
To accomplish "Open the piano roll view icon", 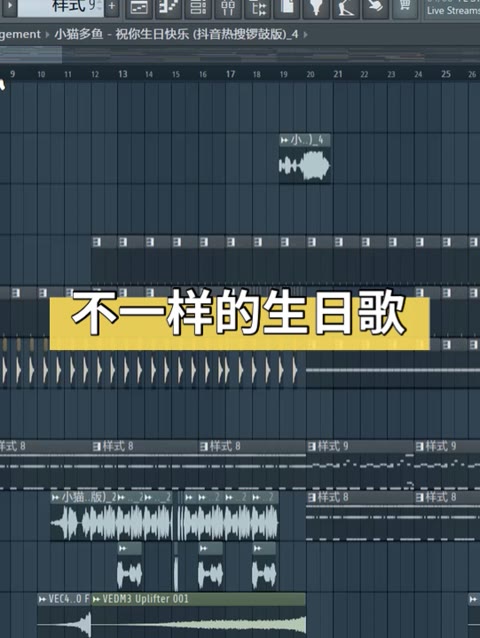I will coord(168,8).
